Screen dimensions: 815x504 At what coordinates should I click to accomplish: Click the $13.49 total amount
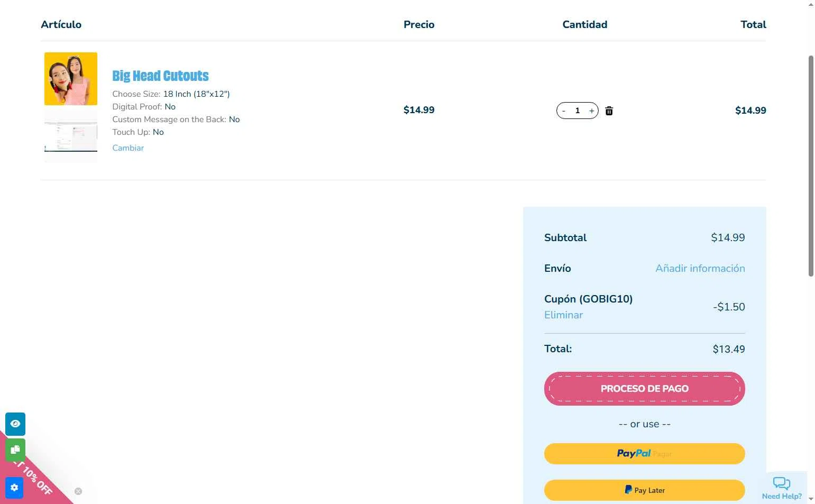pyautogui.click(x=729, y=349)
